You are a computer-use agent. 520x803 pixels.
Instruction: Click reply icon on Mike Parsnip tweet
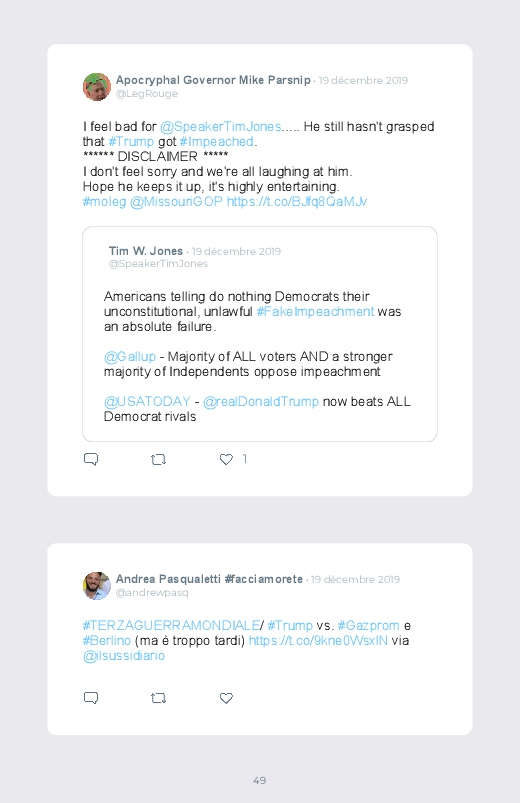pos(91,459)
